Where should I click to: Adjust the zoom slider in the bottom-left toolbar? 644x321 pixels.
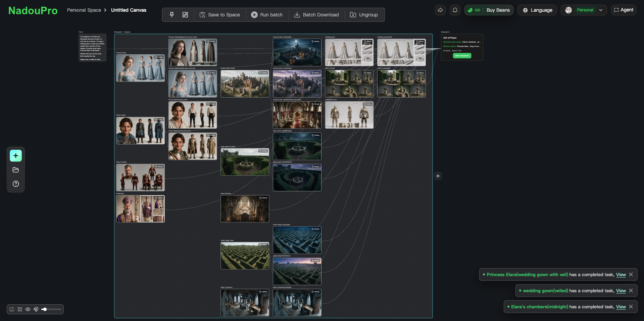tap(51, 309)
